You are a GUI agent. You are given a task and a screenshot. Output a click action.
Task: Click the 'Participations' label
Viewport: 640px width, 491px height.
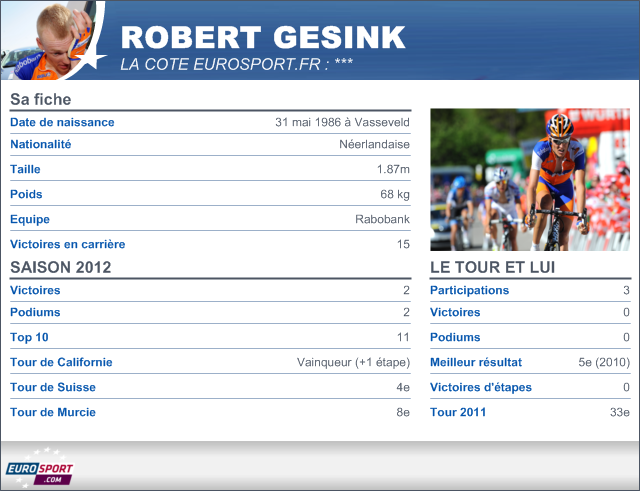[469, 290]
